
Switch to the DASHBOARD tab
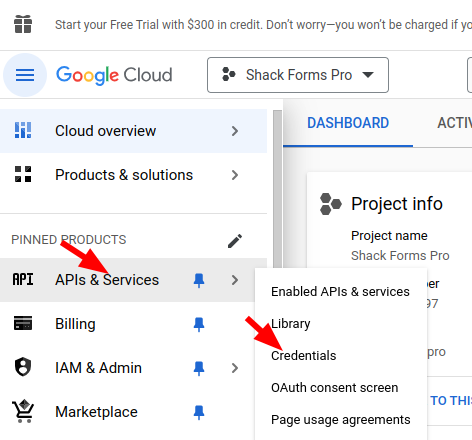(348, 123)
